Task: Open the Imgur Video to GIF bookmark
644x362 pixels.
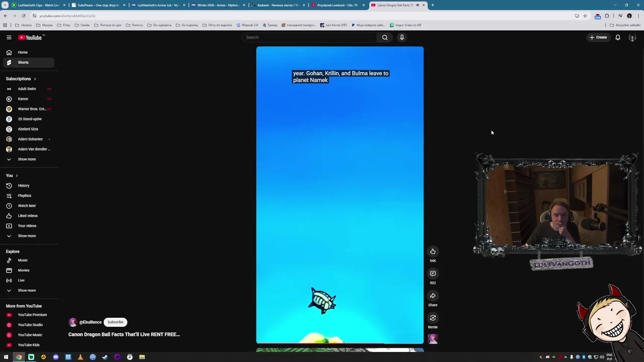Action: click(x=406, y=25)
